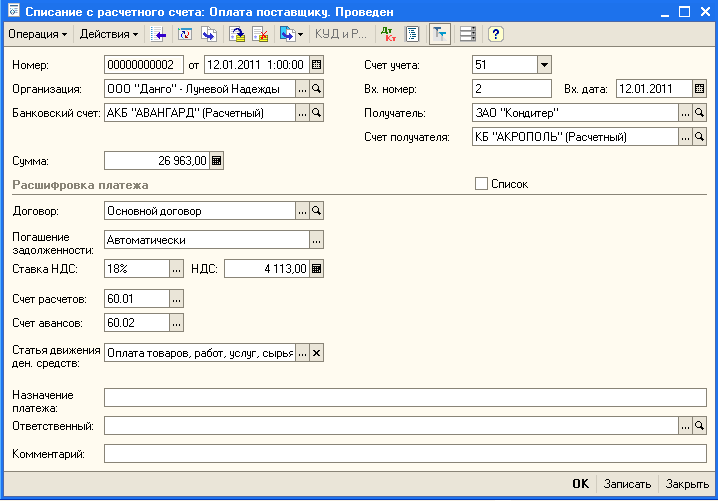The height and width of the screenshot is (501, 718).
Task: Expand the Счет учета dropdown
Action: [x=543, y=65]
